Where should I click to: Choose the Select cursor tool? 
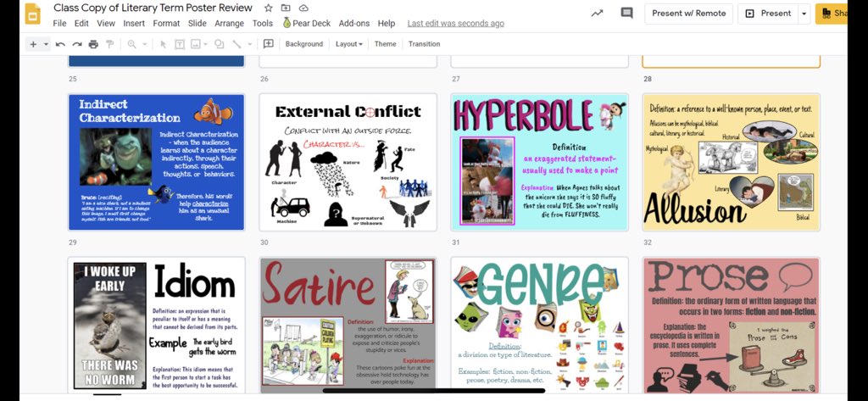click(164, 44)
